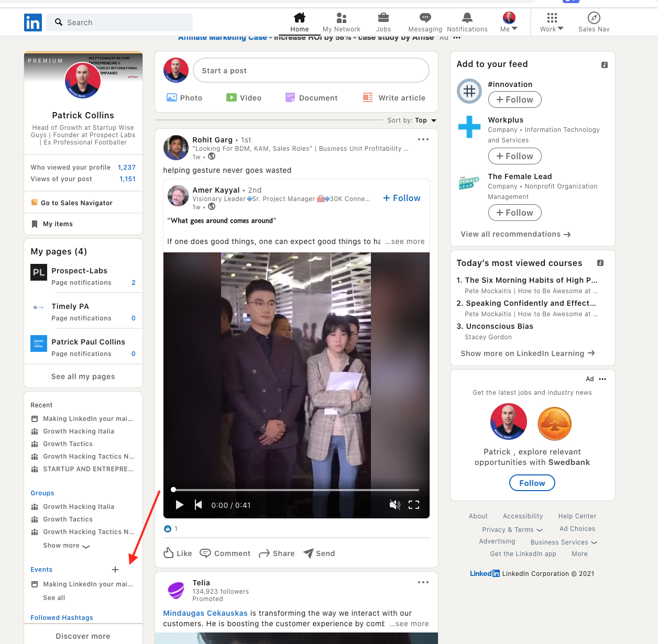658x644 pixels.
Task: Follow the #innovation hashtag
Action: tap(514, 99)
